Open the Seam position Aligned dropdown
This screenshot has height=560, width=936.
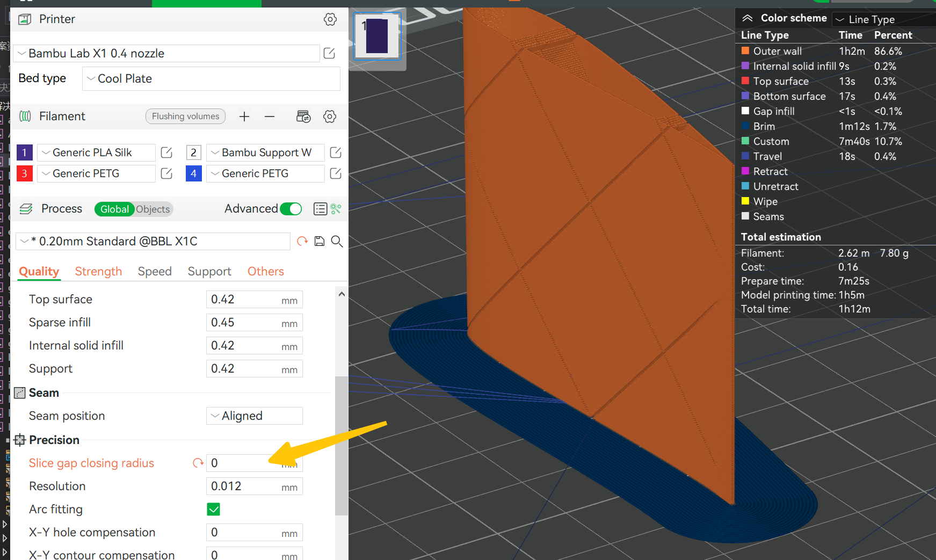(254, 416)
